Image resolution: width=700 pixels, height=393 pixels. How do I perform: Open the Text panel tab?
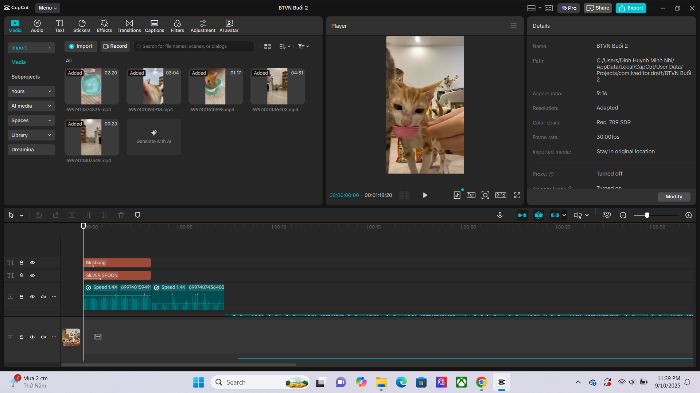[59, 26]
